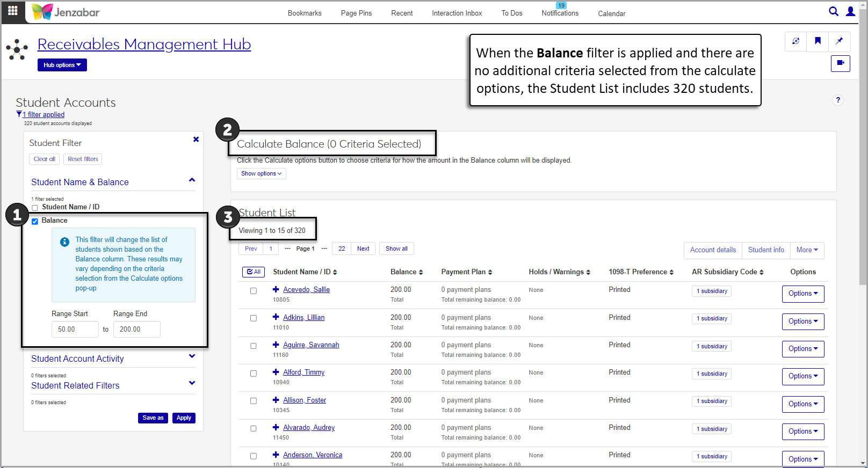Expand Show options for Calculate Balance
This screenshot has width=868, height=468.
pos(261,174)
